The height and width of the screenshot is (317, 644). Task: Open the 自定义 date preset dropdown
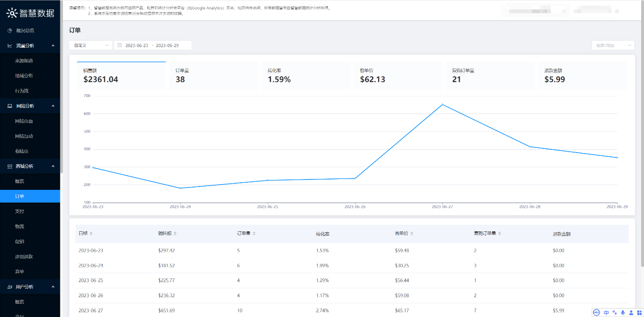(x=91, y=45)
